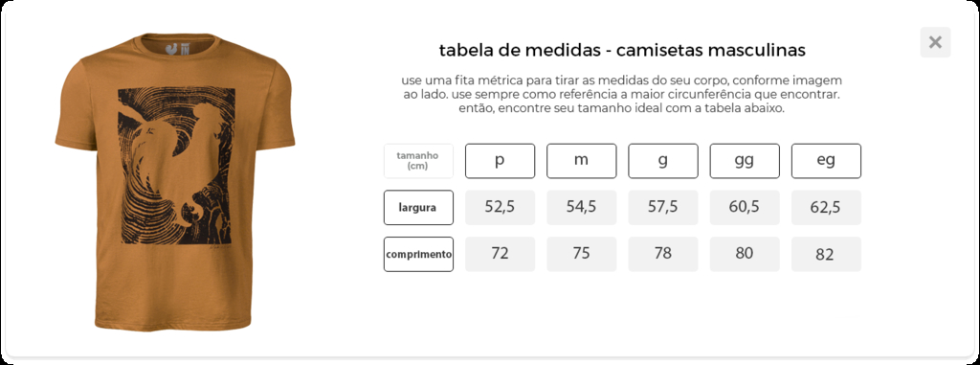Click the 52,5 width cell

[500, 207]
